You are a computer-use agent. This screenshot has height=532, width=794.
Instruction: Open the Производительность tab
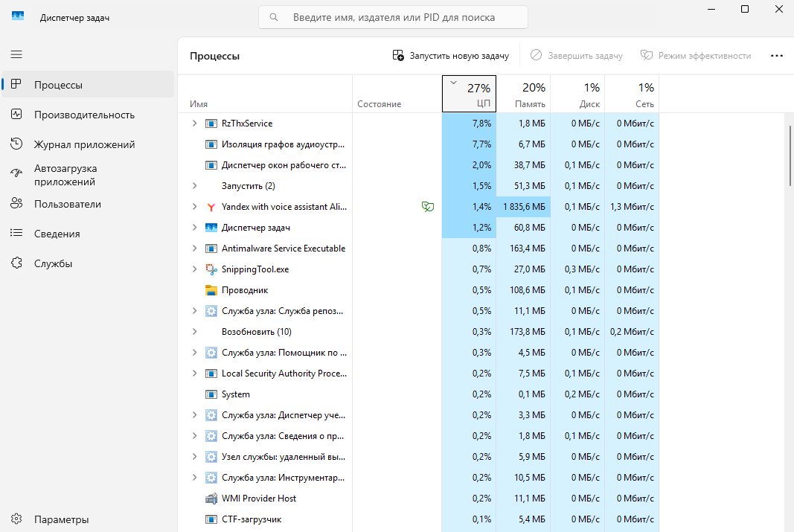[84, 115]
